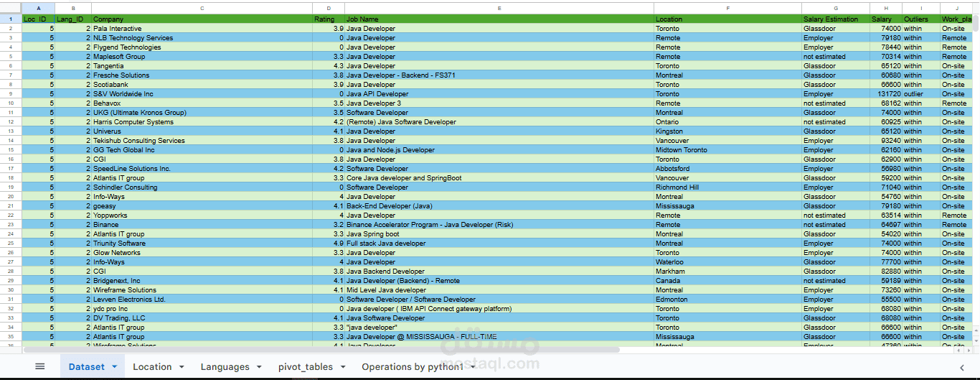Select column G header

click(x=836, y=8)
